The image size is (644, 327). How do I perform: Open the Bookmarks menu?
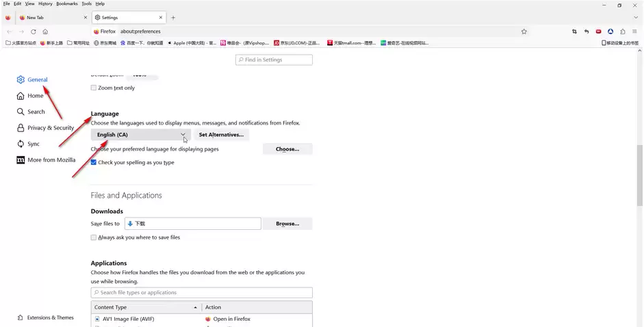click(67, 3)
